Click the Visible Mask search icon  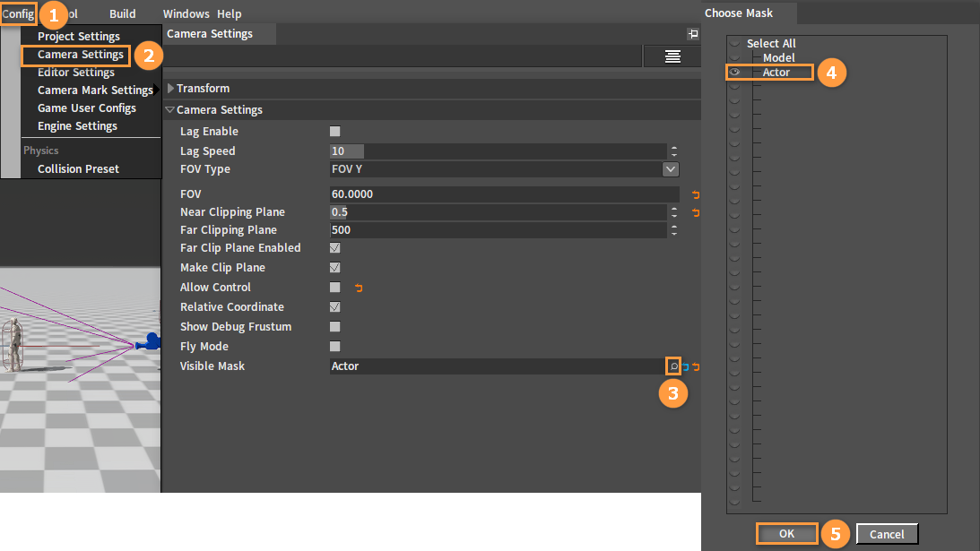click(x=673, y=366)
